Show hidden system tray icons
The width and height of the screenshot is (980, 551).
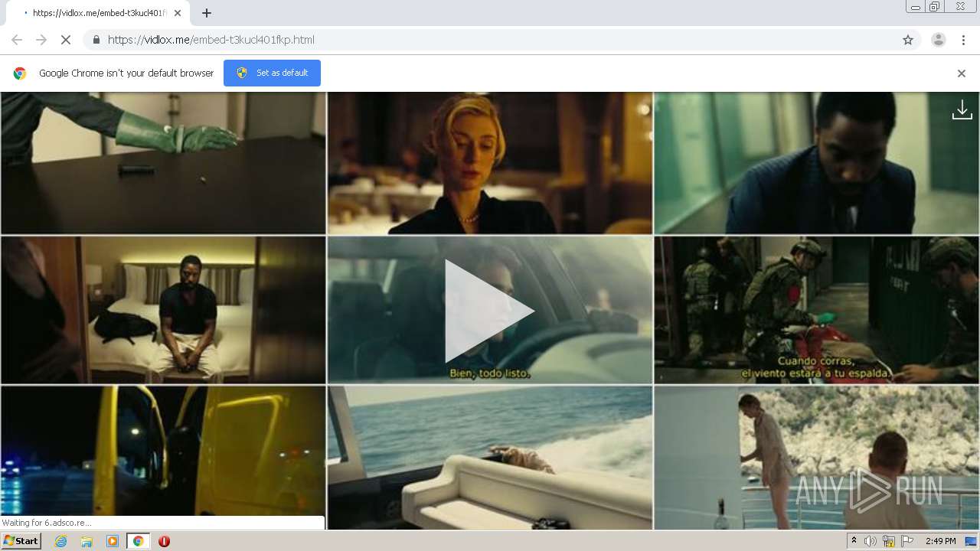(x=854, y=541)
